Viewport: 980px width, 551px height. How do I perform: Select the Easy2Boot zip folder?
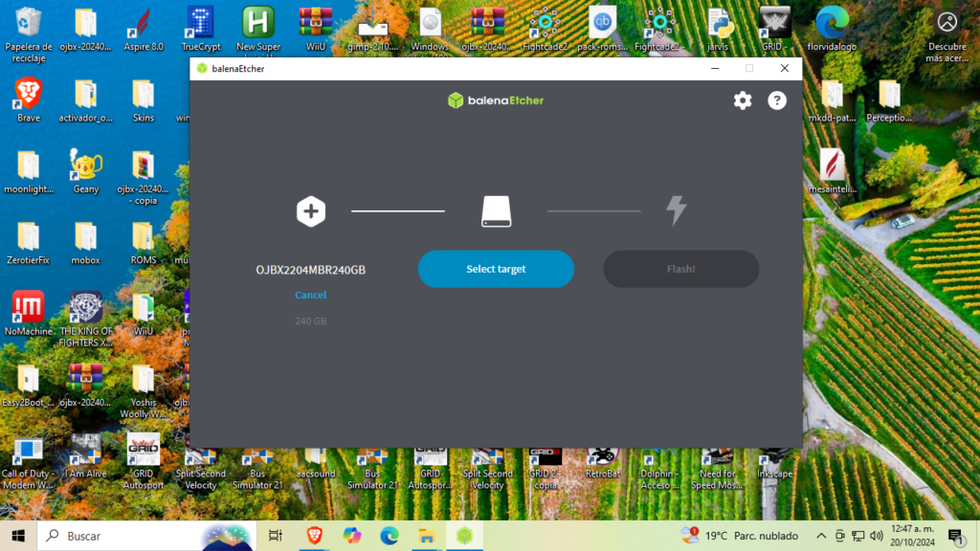coord(28,385)
